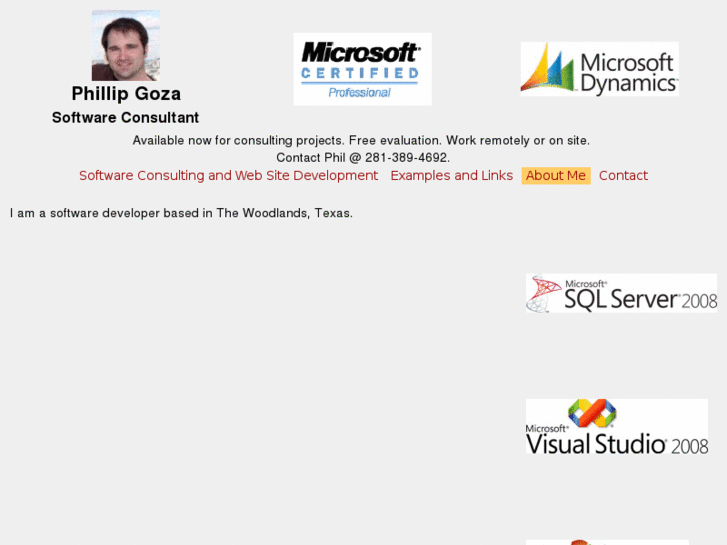Click the Microsoft Certified Professional logo
Screen dimensions: 727x545
362,69
